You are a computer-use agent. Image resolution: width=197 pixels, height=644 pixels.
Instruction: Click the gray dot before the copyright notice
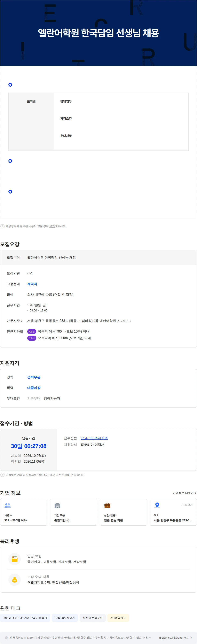point(7,637)
